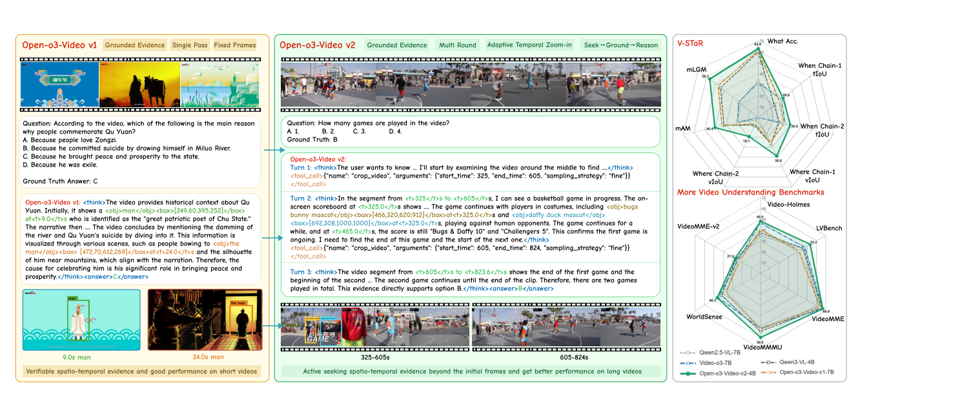Image resolution: width=980 pixels, height=418 pixels.
Task: Click the Grounded Evidence tag in the v2 panel
Action: (396, 45)
